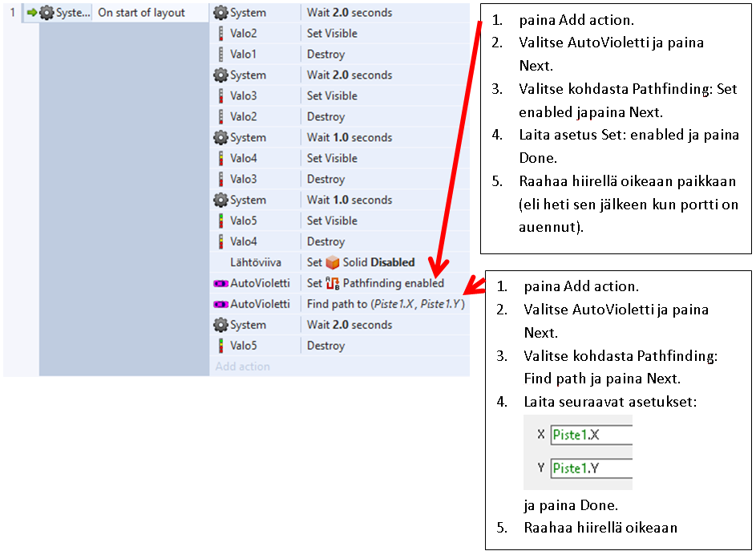Click the Valo3 icon in the Destroy row
This screenshot has height=555, width=756.
click(x=220, y=180)
